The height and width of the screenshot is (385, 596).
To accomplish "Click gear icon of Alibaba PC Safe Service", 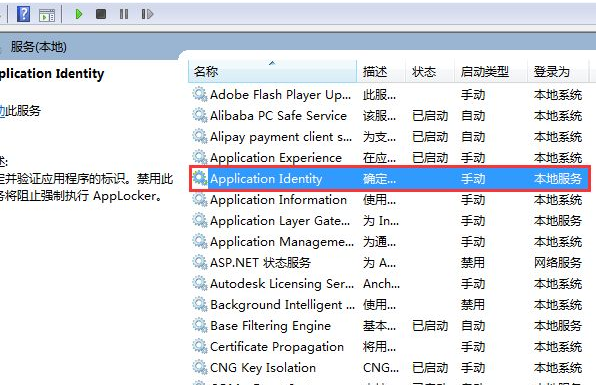I will click(x=200, y=115).
